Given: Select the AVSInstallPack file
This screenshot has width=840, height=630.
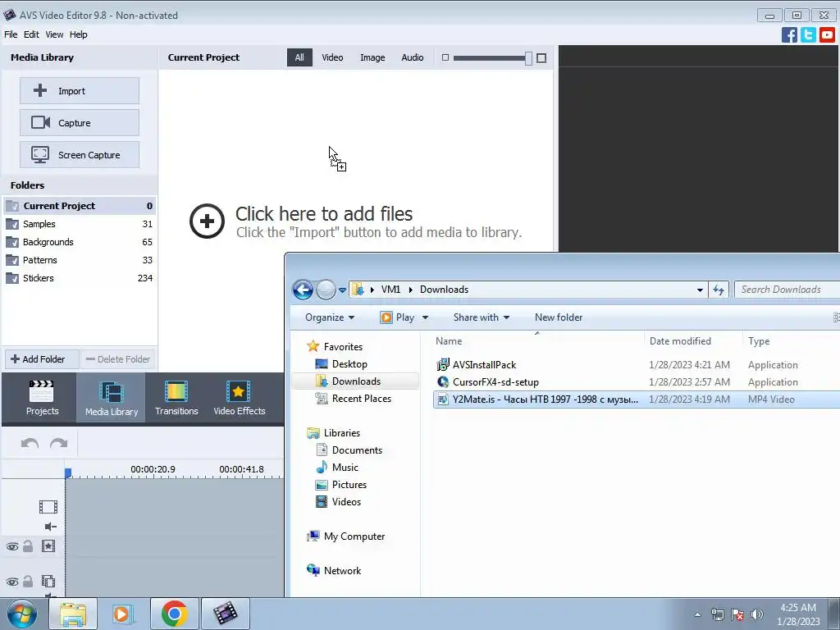Looking at the screenshot, I should tap(484, 365).
